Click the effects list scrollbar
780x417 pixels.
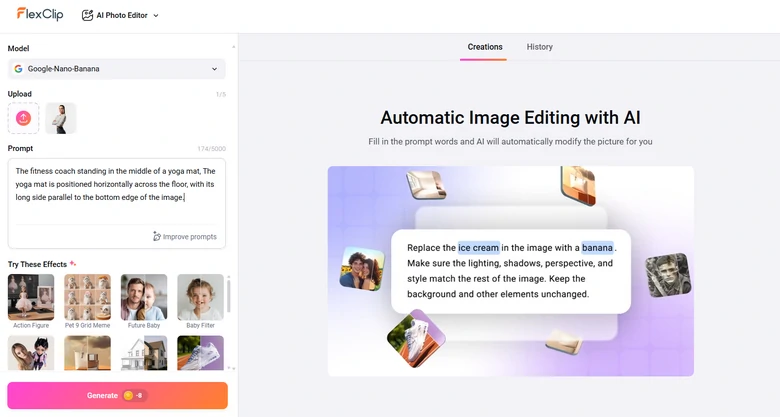point(229,295)
